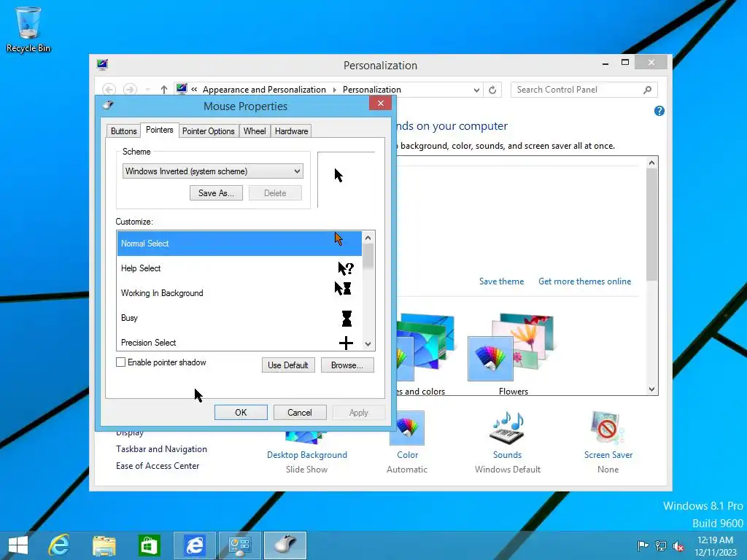Click the Back navigation arrow
Image resolution: width=747 pixels, height=560 pixels.
point(109,90)
